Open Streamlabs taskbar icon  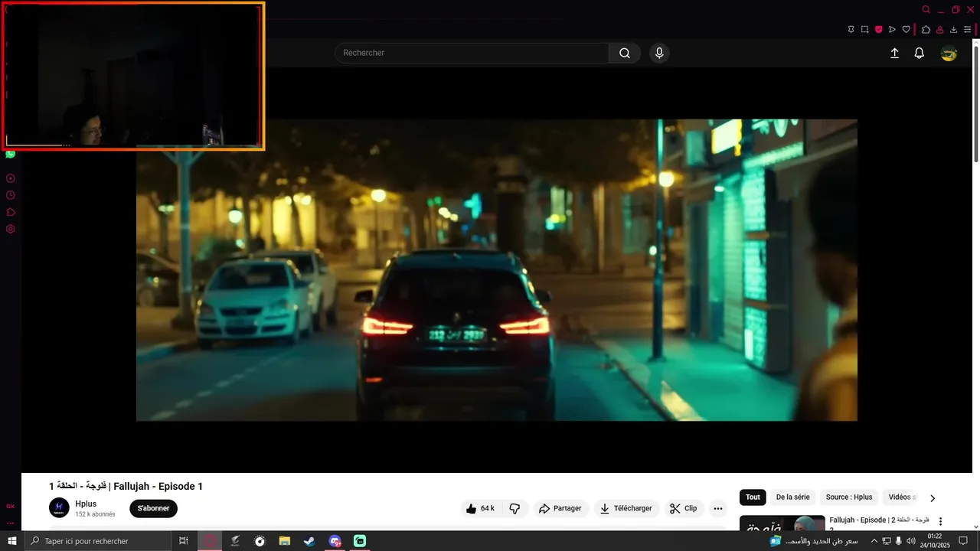pos(360,541)
